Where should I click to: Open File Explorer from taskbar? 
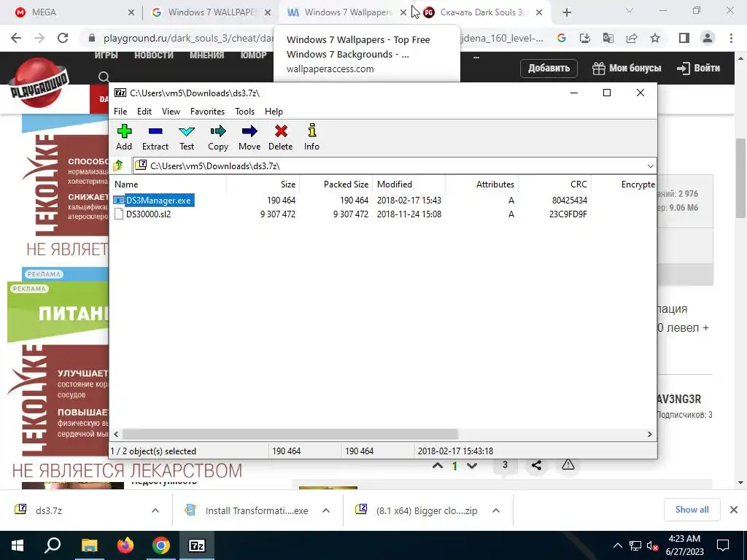(90, 545)
